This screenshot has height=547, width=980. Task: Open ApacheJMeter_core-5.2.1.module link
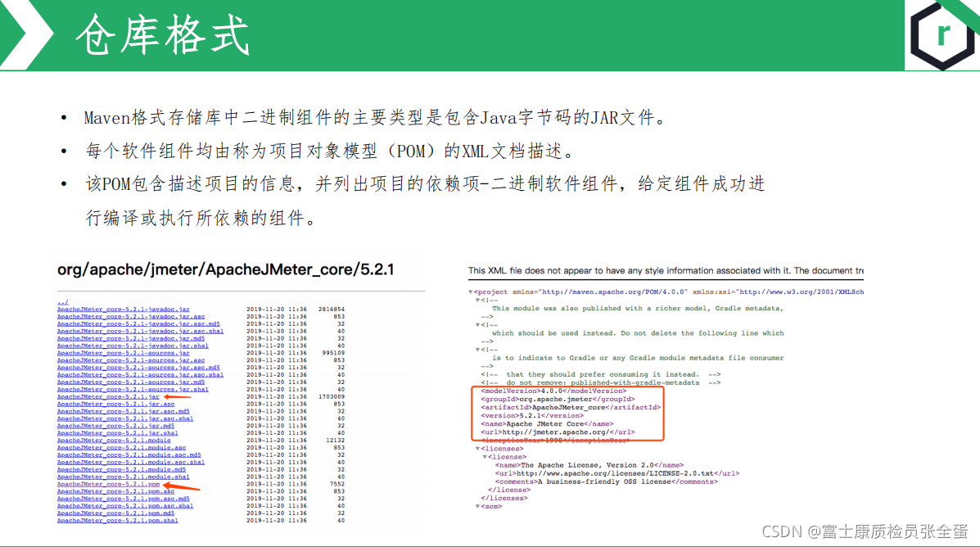114,441
